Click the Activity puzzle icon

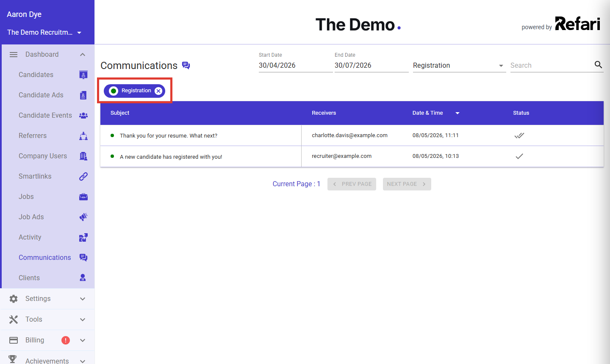click(83, 237)
